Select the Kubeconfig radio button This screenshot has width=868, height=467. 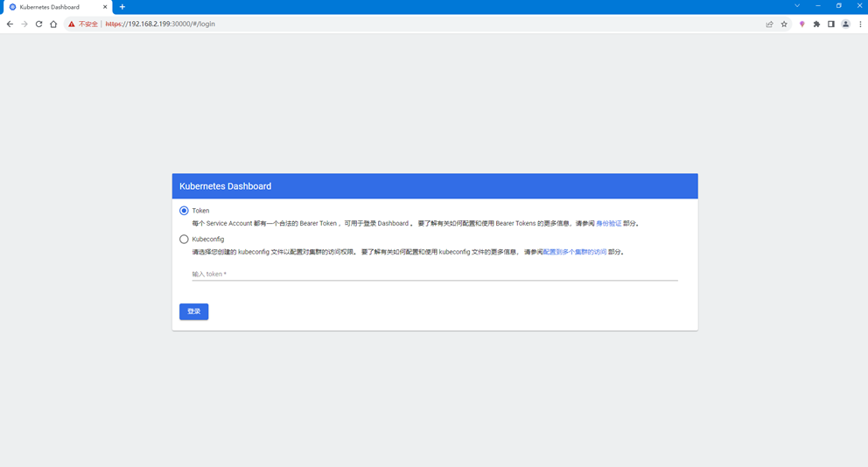pos(184,239)
